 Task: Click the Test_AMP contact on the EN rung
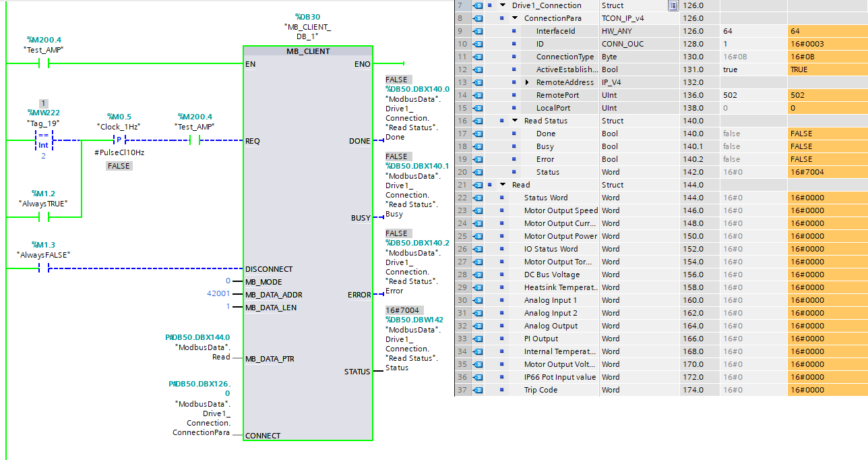(44, 64)
